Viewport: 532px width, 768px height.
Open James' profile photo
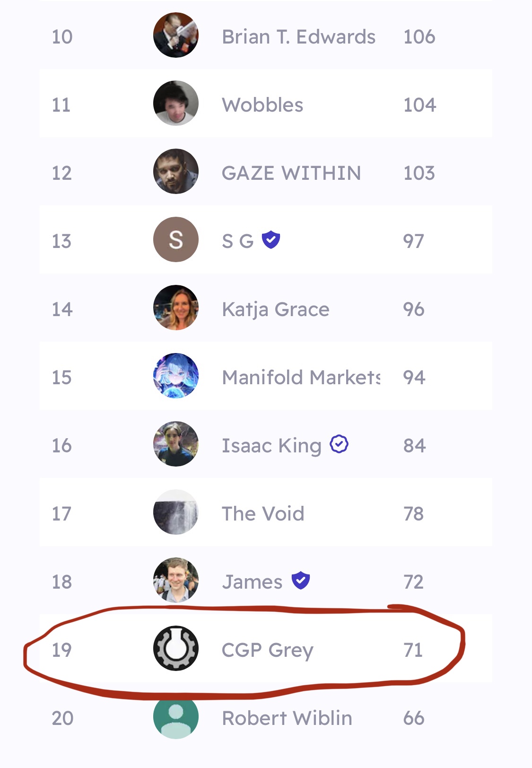tap(176, 580)
